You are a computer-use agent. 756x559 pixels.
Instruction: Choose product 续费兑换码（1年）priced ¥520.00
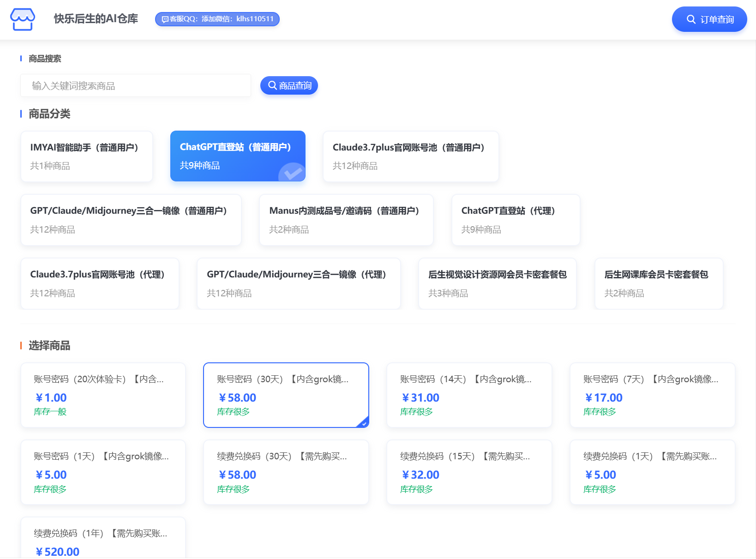tap(103, 538)
